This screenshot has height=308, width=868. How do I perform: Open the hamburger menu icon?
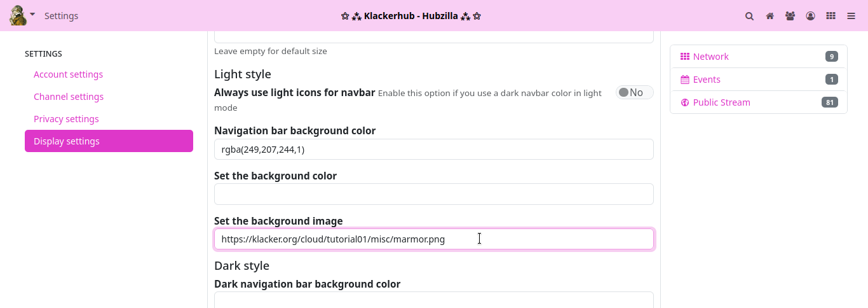coord(851,16)
